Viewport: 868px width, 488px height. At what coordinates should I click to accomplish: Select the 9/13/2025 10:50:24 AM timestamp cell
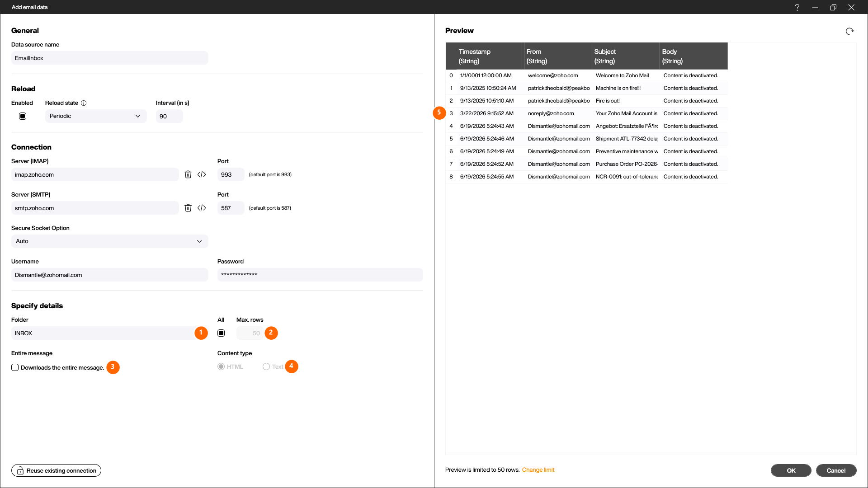(490, 88)
